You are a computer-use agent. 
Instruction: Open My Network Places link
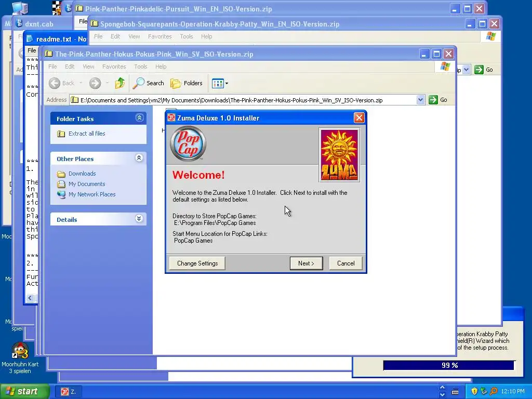[92, 195]
